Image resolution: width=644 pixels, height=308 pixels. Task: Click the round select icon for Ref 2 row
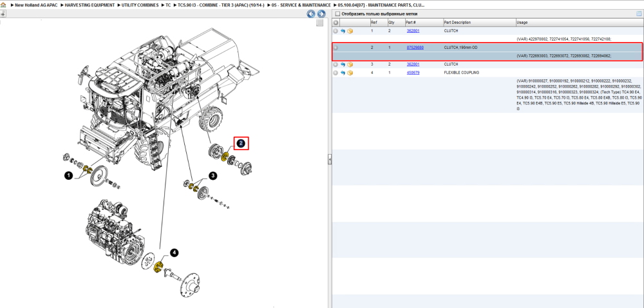tap(336, 48)
